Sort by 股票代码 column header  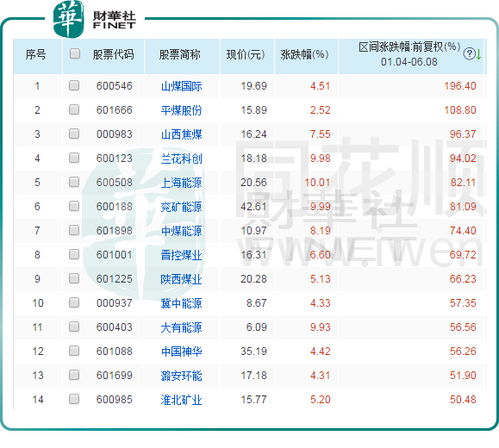tap(113, 54)
